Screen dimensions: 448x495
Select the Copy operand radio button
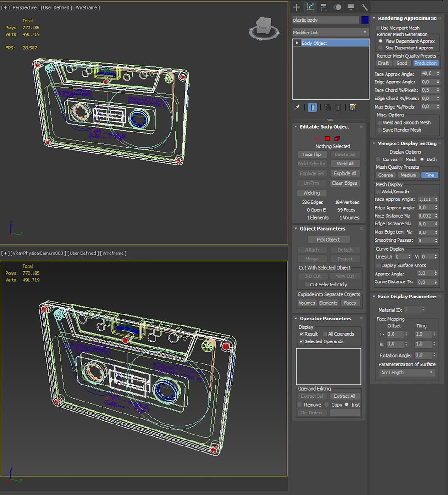click(x=326, y=405)
